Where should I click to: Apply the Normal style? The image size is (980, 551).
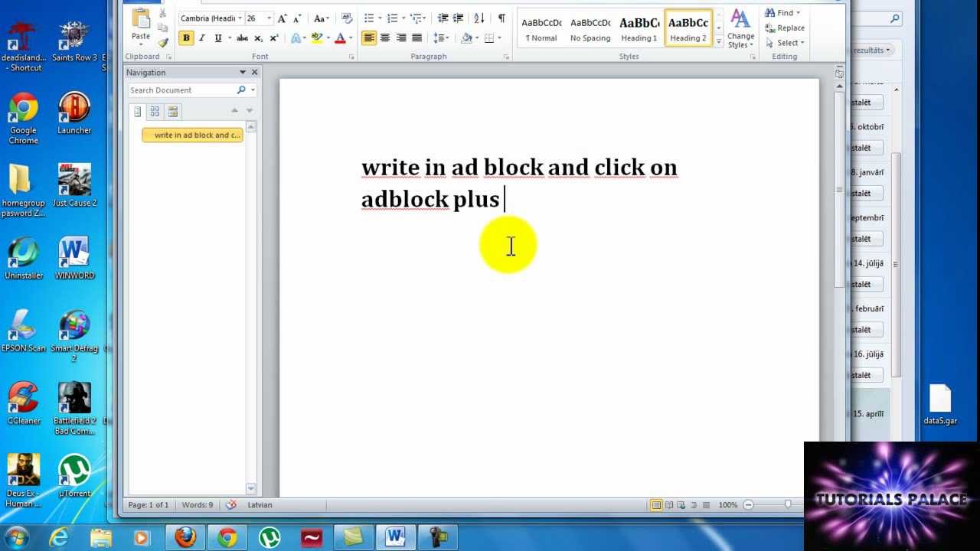coord(541,29)
